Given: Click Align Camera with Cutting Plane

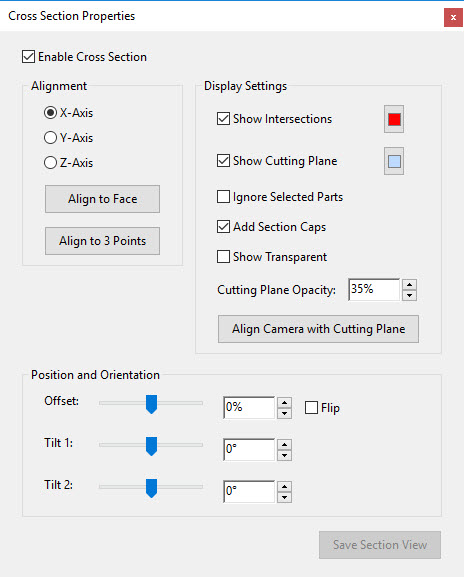Looking at the screenshot, I should tap(318, 329).
